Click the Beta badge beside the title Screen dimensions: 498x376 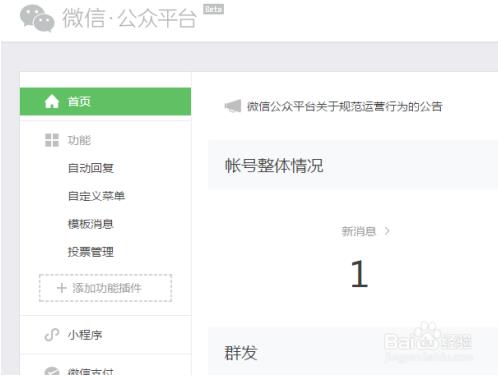point(214,9)
